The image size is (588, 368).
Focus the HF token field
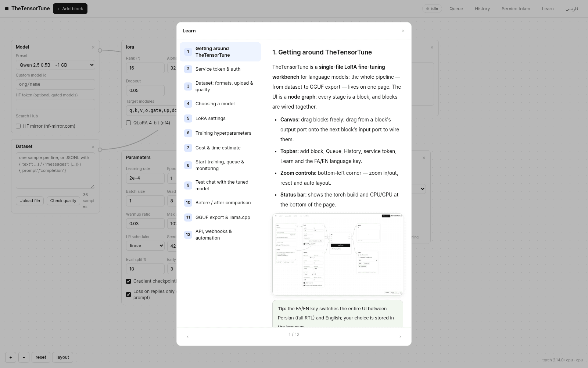pos(55,104)
